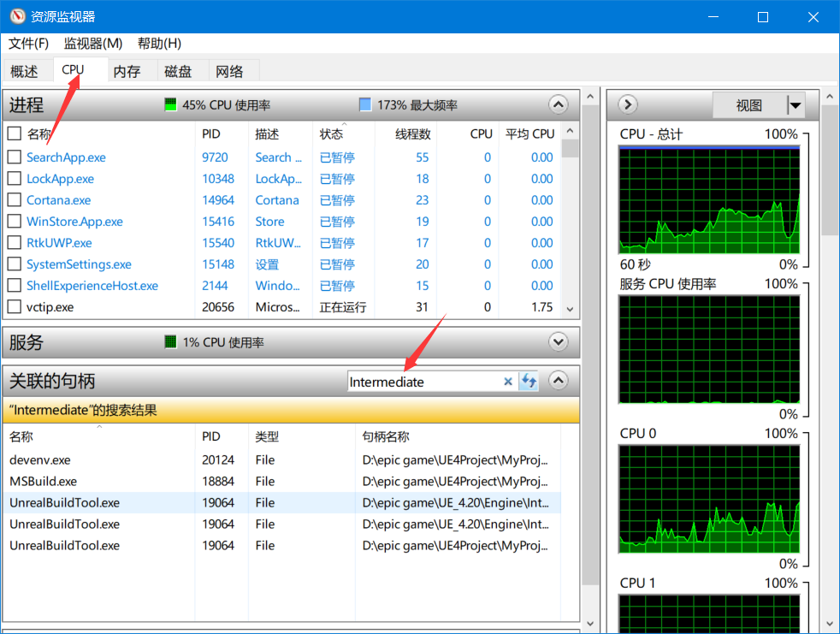Click the 15416 PID cell of WinStore.App.exe

(x=217, y=222)
